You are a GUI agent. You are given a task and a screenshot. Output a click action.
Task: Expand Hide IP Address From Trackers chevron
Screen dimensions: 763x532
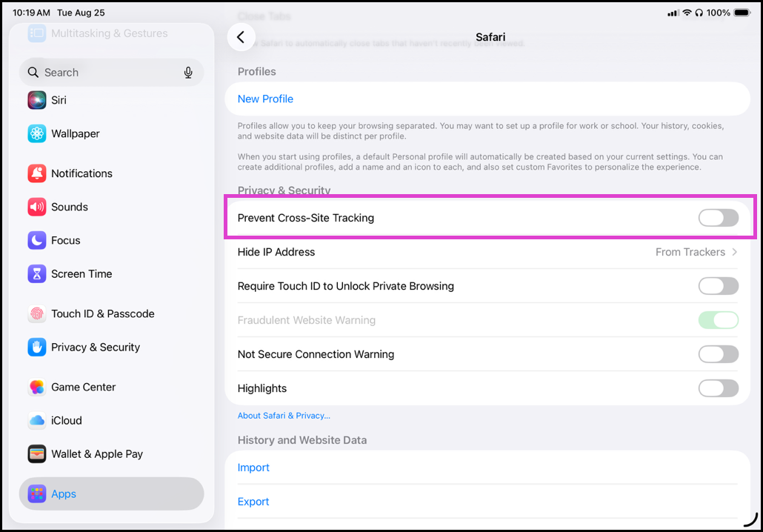pos(734,252)
